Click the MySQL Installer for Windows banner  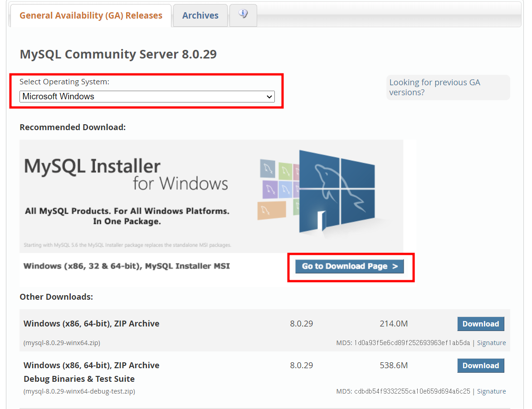pos(211,196)
